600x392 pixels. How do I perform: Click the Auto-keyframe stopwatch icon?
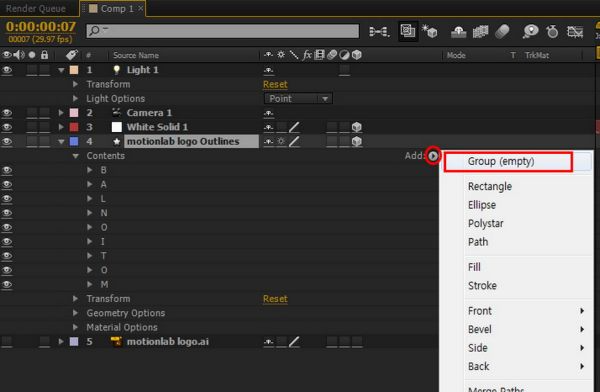click(x=552, y=32)
